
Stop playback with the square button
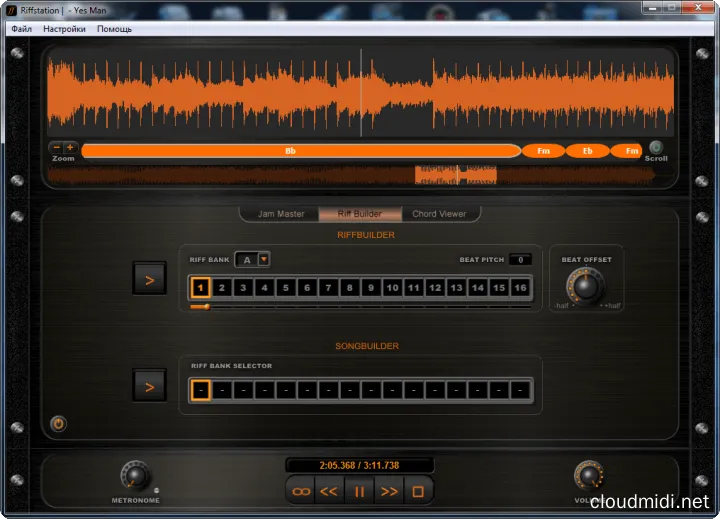[x=419, y=491]
